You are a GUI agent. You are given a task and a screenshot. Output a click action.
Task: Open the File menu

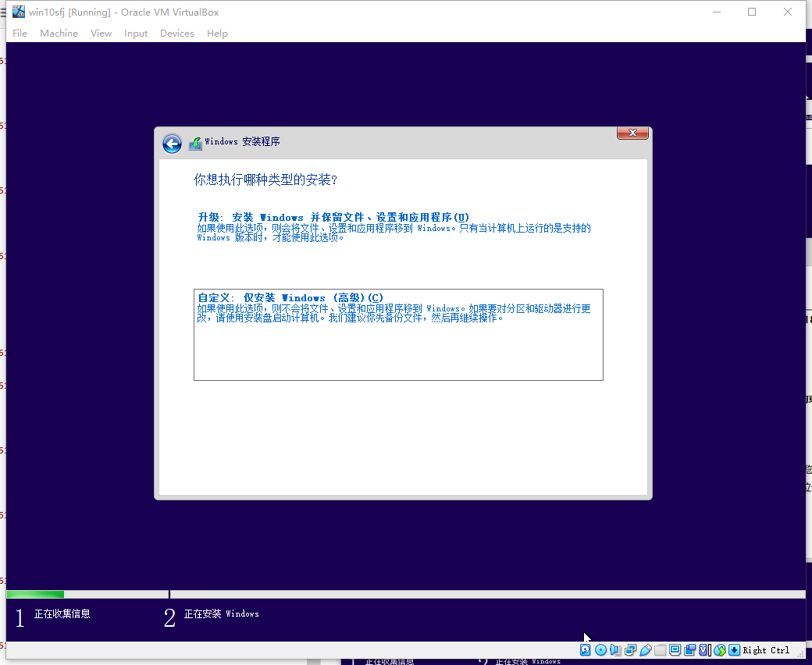(20, 33)
